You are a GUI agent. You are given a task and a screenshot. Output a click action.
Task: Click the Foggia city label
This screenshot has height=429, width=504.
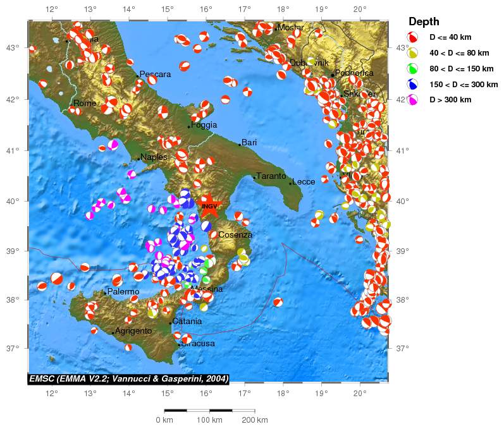point(204,125)
